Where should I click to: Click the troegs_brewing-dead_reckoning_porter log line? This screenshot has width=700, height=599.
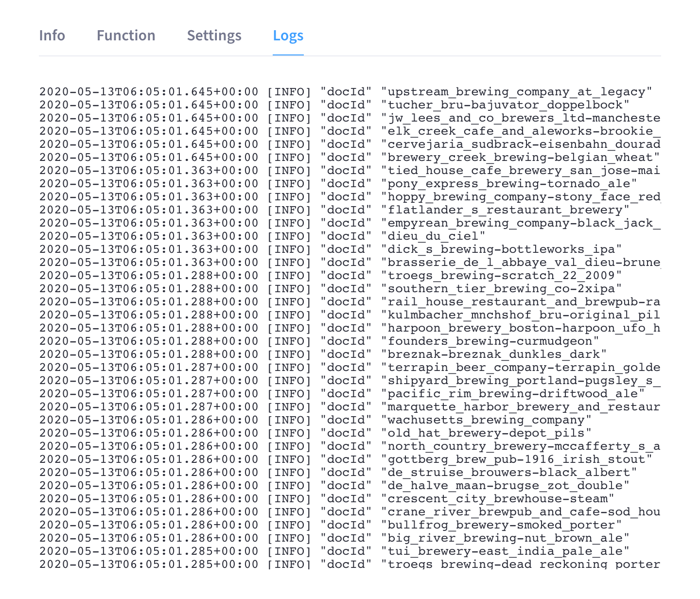tap(350, 564)
